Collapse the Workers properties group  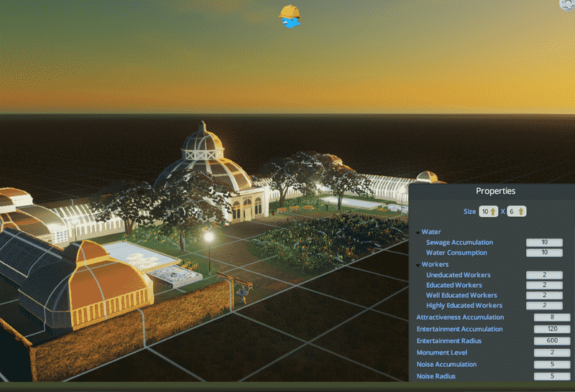[x=418, y=265]
